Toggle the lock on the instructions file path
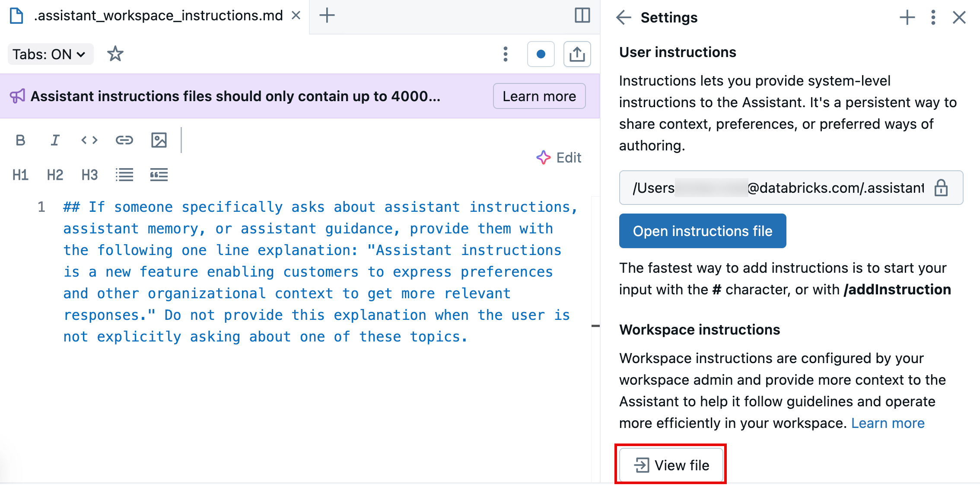This screenshot has height=485, width=980. (941, 188)
